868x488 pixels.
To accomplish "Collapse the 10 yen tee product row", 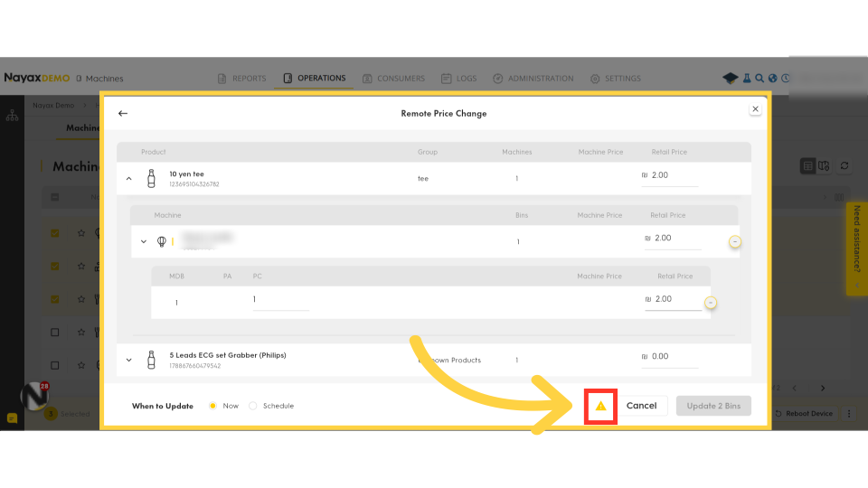I will 129,179.
